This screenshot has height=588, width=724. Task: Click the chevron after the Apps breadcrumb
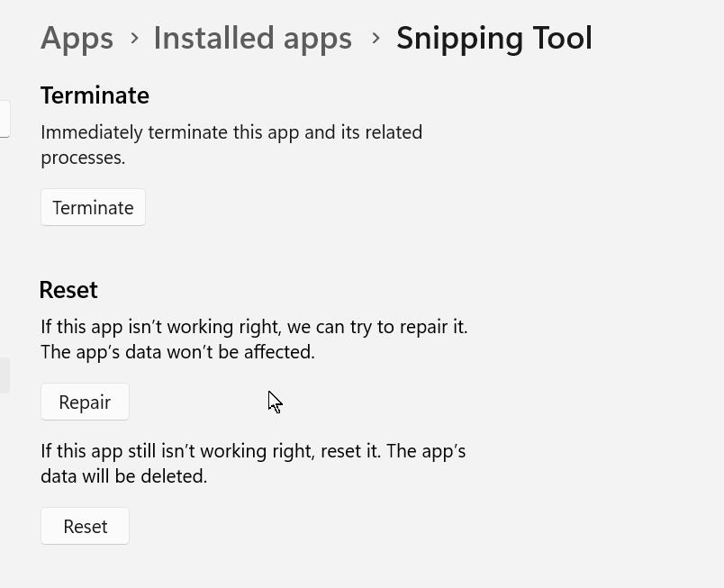[x=134, y=38]
